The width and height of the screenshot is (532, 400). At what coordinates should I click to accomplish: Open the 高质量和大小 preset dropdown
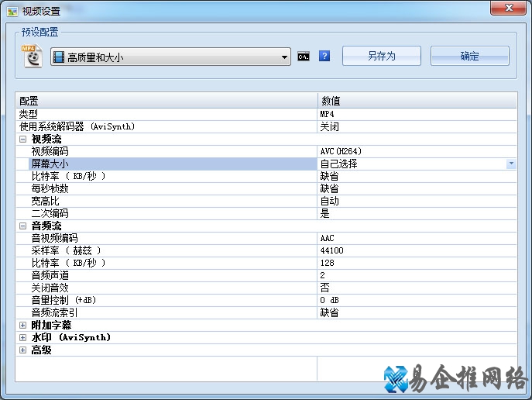[170, 57]
